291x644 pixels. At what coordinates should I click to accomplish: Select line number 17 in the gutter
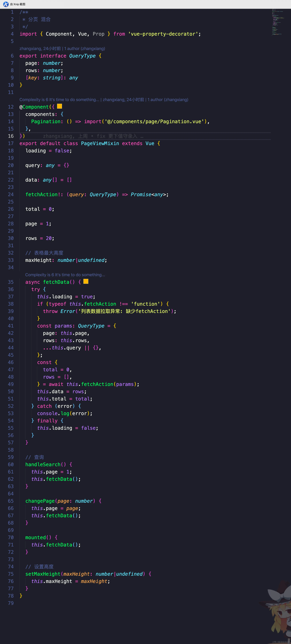coord(11,143)
